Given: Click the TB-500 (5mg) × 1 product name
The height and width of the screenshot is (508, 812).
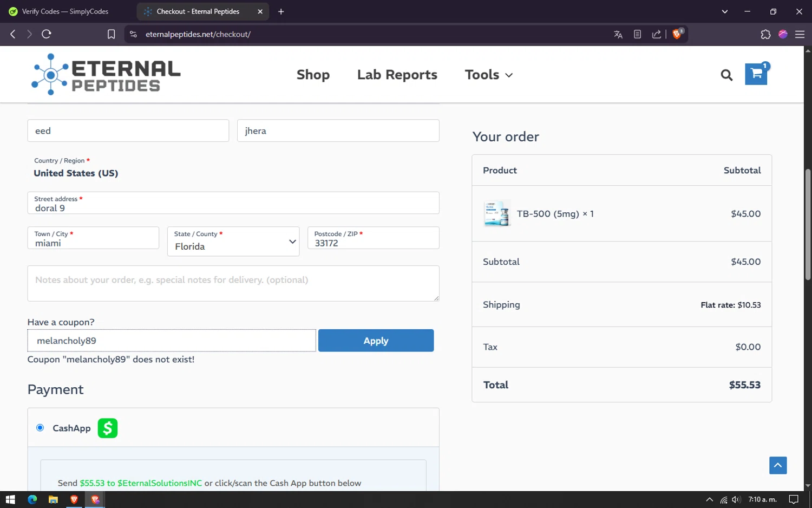Looking at the screenshot, I should 555,214.
